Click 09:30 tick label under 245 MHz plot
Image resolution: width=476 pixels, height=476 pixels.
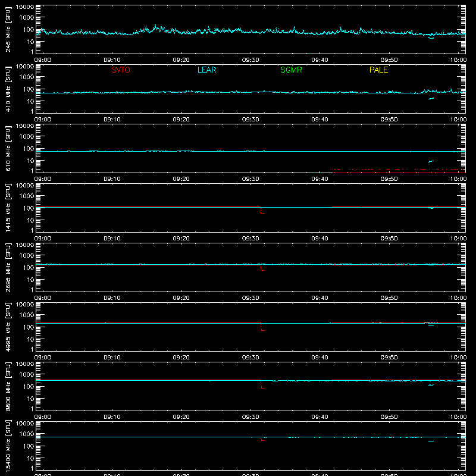click(250, 60)
